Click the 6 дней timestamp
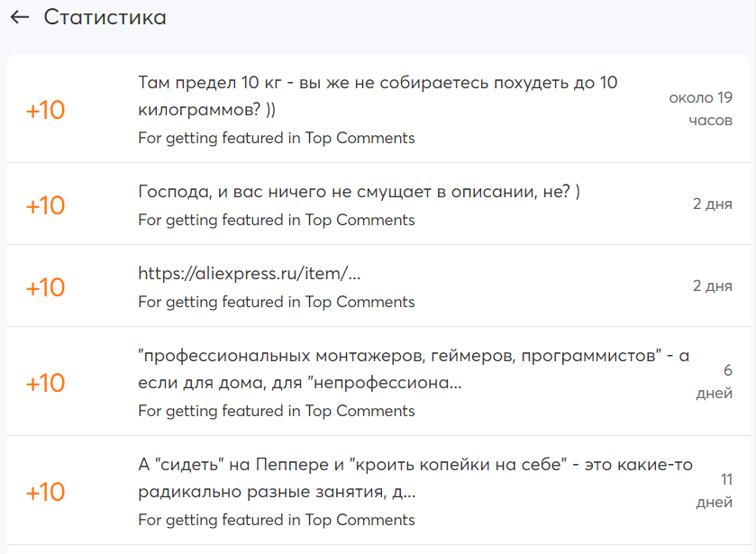756x554 pixels. coord(715,382)
